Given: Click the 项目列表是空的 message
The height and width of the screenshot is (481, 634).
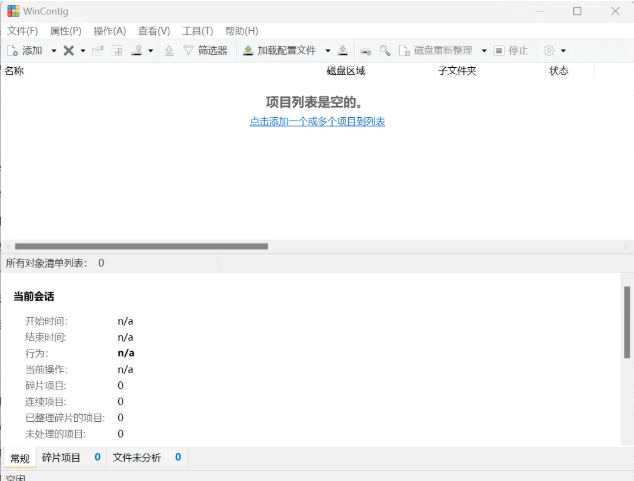Looking at the screenshot, I should (314, 102).
